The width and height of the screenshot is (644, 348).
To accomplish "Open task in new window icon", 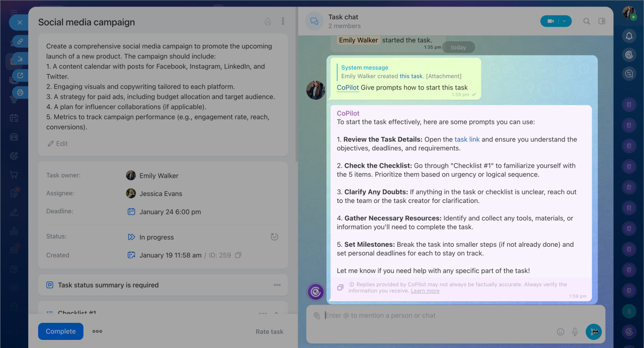I will [x=20, y=76].
